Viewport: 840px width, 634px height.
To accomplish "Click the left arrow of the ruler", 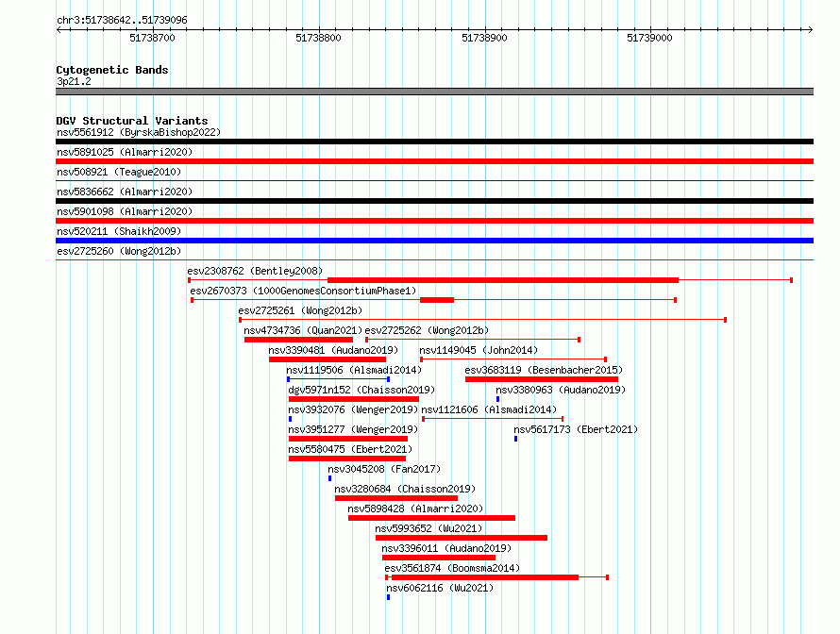I will [59, 29].
